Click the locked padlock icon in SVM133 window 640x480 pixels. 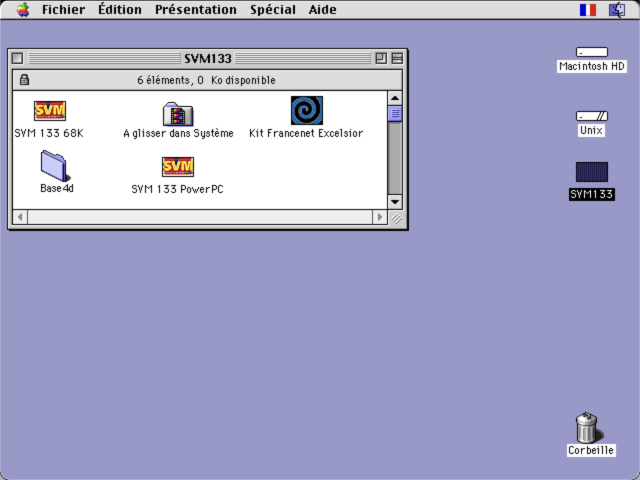tap(24, 80)
